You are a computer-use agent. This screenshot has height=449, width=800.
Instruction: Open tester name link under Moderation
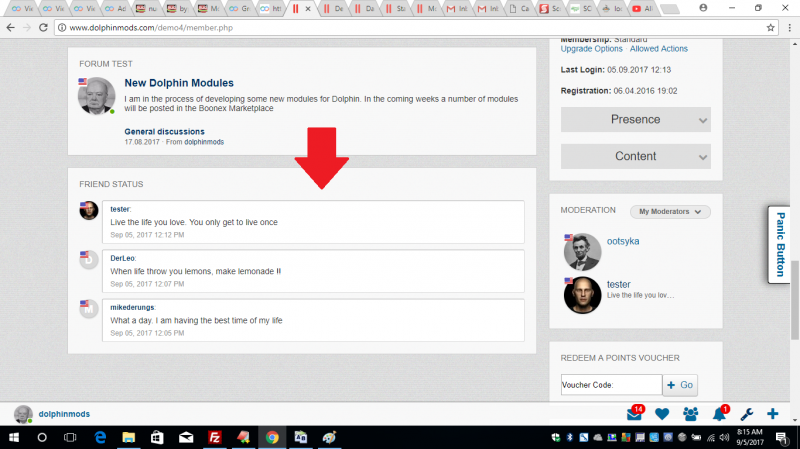tap(618, 284)
